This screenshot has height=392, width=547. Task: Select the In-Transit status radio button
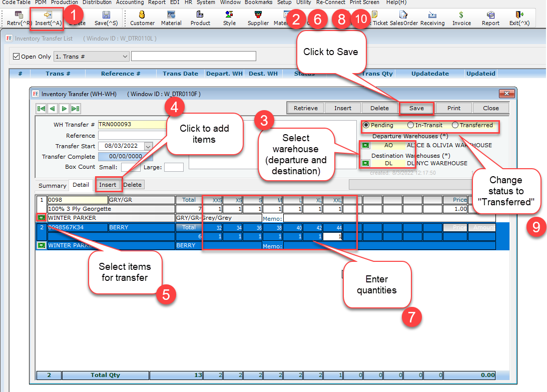(x=411, y=125)
